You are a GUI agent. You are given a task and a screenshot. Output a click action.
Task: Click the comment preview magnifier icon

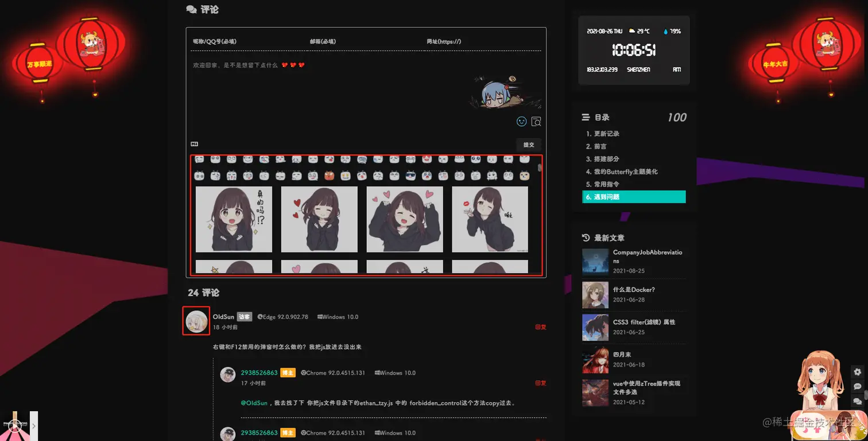click(x=536, y=122)
